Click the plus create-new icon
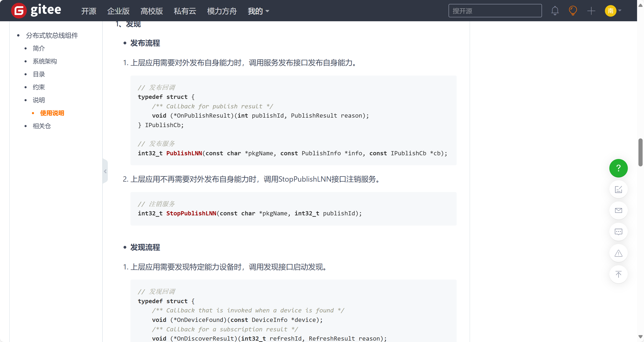644x342 pixels. (x=591, y=11)
